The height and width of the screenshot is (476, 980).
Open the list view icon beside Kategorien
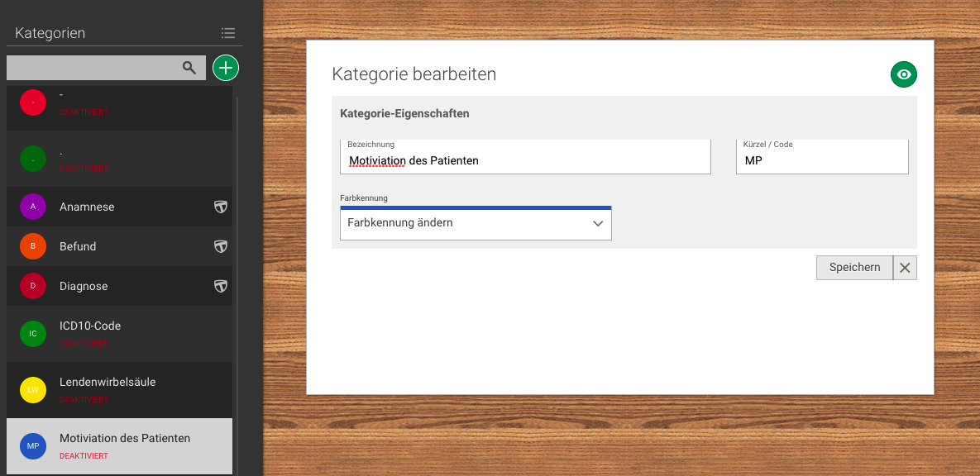click(x=228, y=32)
